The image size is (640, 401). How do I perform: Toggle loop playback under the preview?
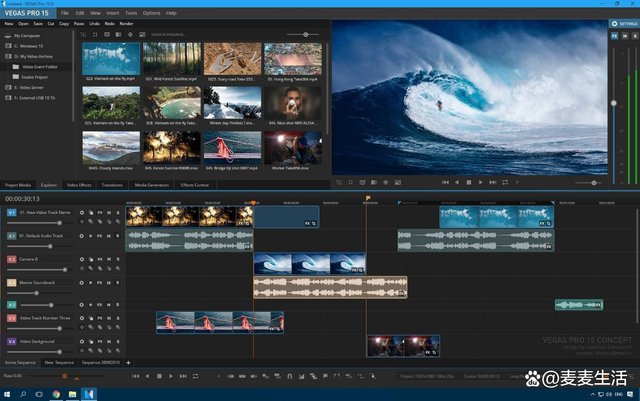[505, 183]
